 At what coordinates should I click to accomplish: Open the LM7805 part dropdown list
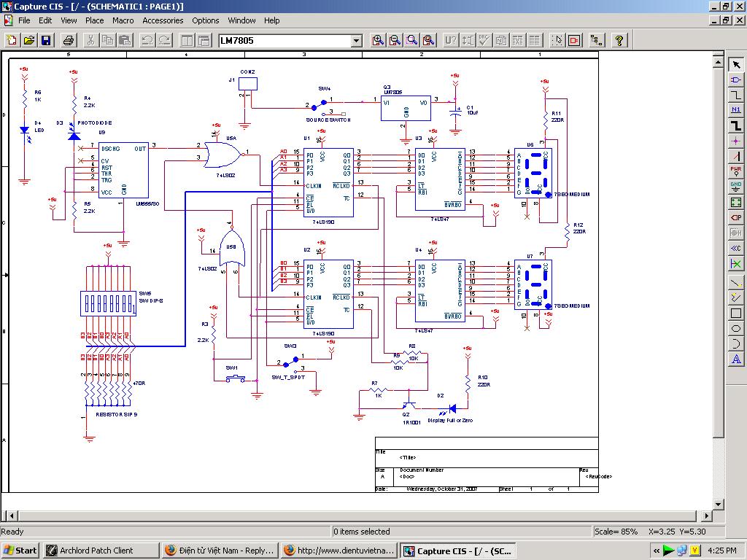click(x=357, y=41)
